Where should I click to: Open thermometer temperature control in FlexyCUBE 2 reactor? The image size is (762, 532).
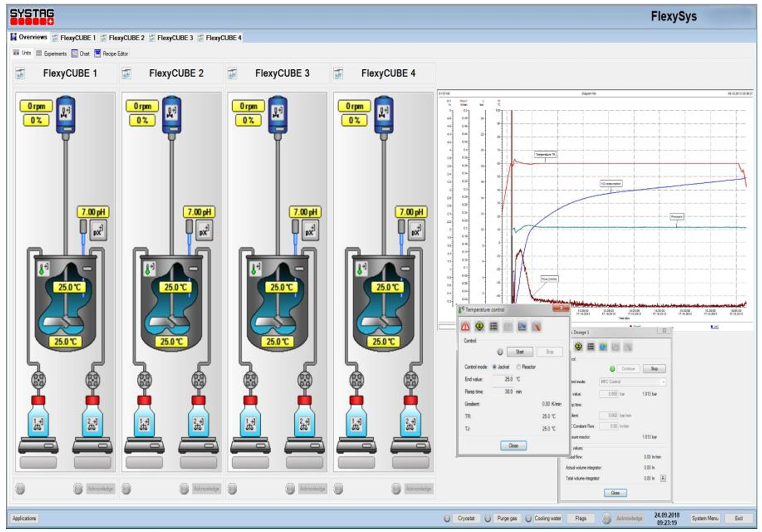pos(149,269)
